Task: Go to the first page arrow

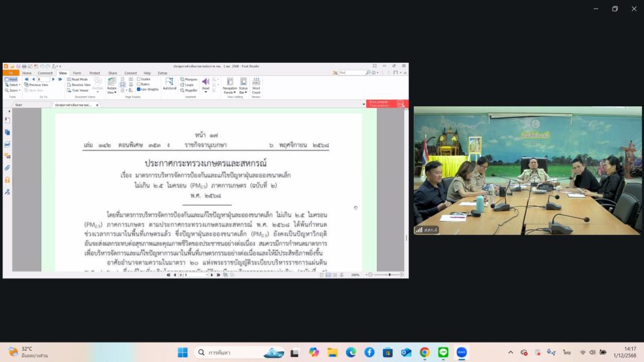Action: (26, 79)
